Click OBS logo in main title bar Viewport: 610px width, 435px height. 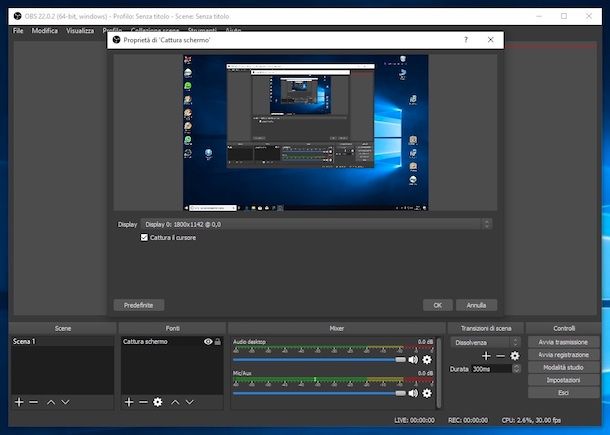18,16
